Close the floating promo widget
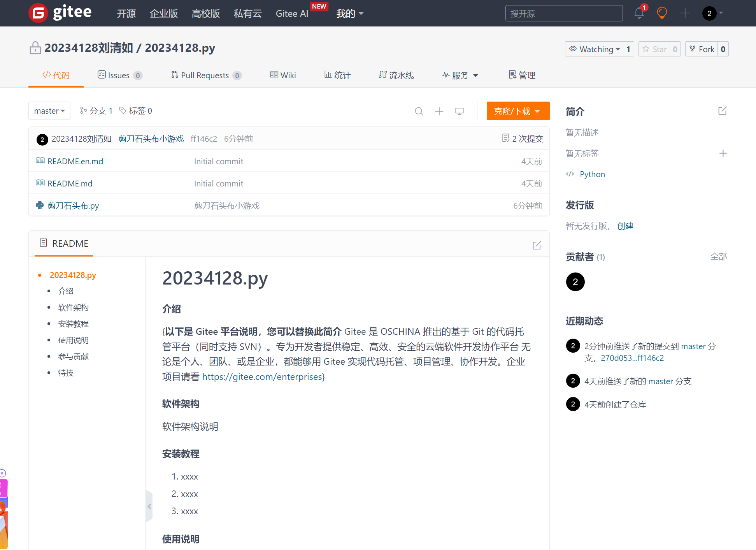Image resolution: width=756 pixels, height=550 pixels. 2,473
